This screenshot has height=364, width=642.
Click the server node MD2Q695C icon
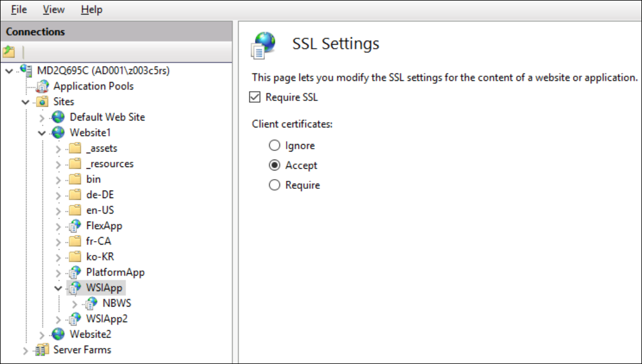click(x=26, y=71)
